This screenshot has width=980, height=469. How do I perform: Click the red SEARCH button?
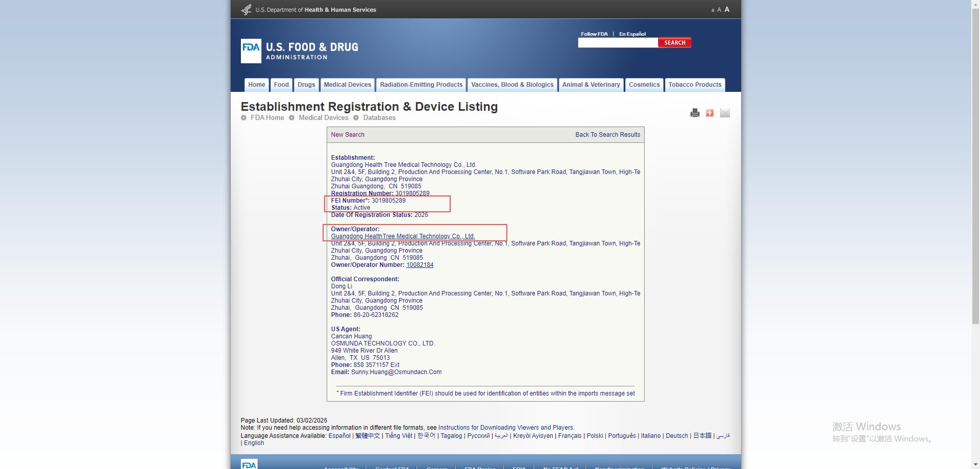tap(675, 43)
